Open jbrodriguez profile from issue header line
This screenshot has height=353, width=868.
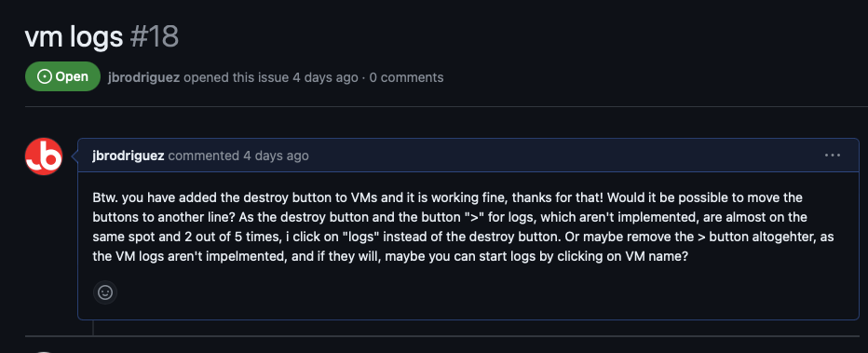tap(144, 77)
